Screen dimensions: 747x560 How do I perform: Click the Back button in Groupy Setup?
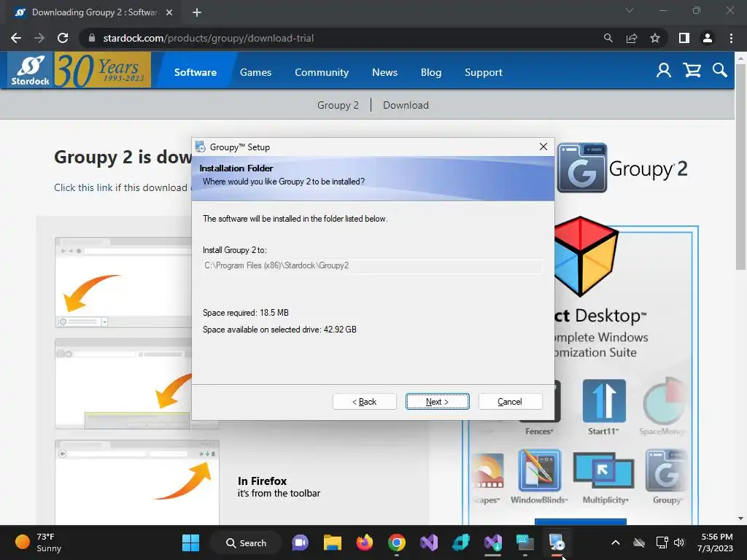[365, 402]
